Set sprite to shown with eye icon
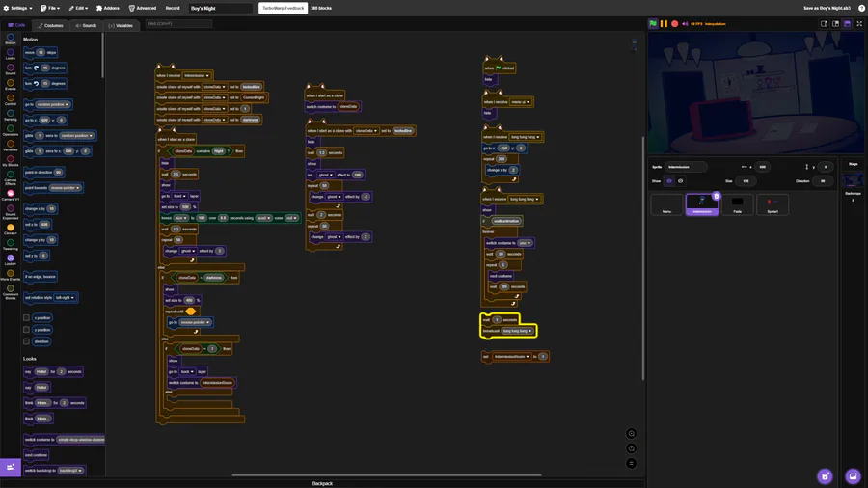The width and height of the screenshot is (868, 488). 669,181
